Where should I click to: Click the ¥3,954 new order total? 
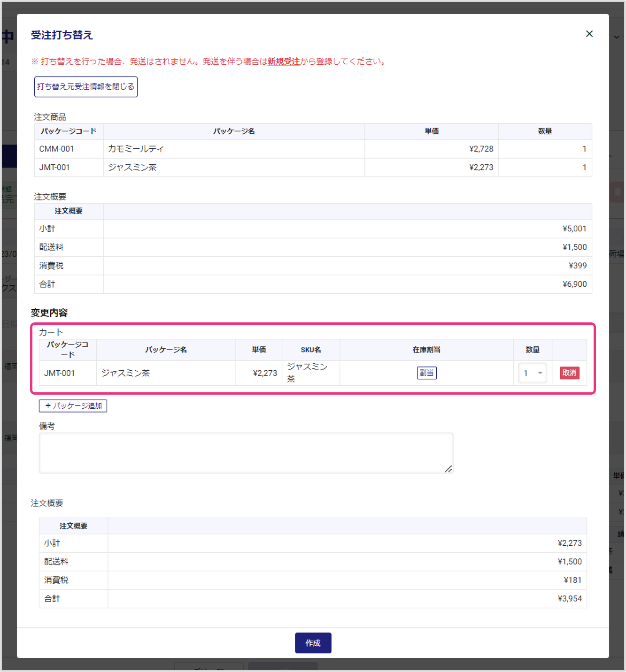point(569,598)
